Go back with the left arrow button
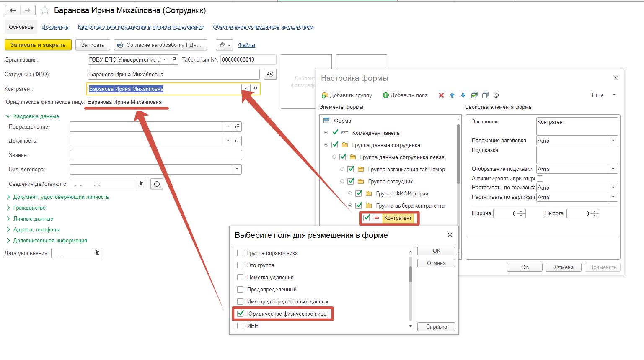This screenshot has width=644, height=360. (x=13, y=10)
